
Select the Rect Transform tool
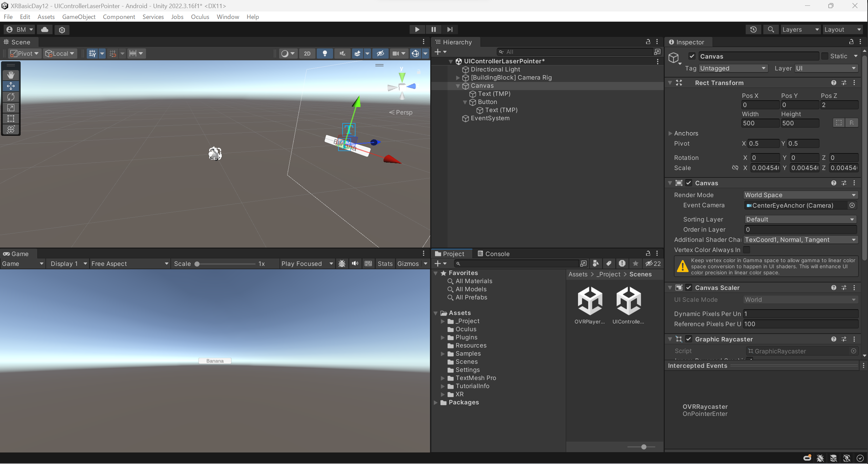(x=11, y=119)
